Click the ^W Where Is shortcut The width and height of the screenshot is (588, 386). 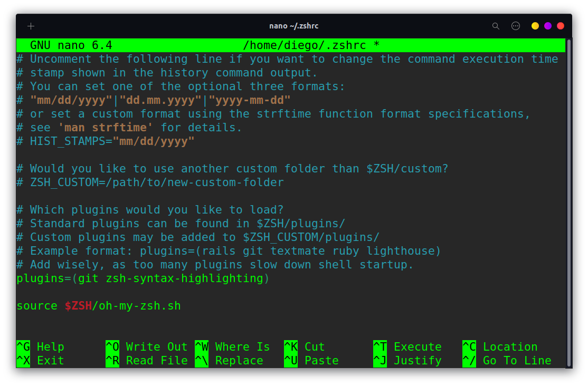point(232,346)
